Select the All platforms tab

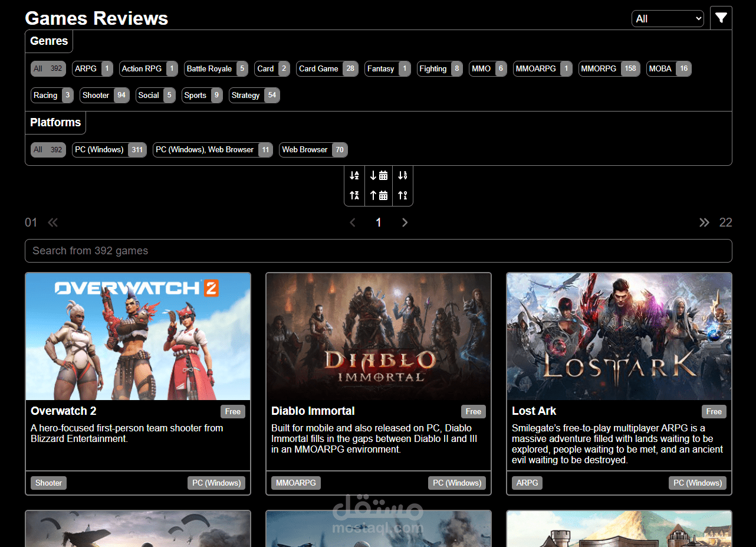point(47,149)
